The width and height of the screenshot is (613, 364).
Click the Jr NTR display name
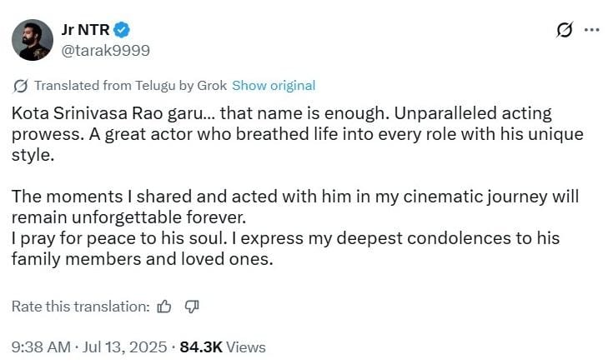(x=86, y=30)
